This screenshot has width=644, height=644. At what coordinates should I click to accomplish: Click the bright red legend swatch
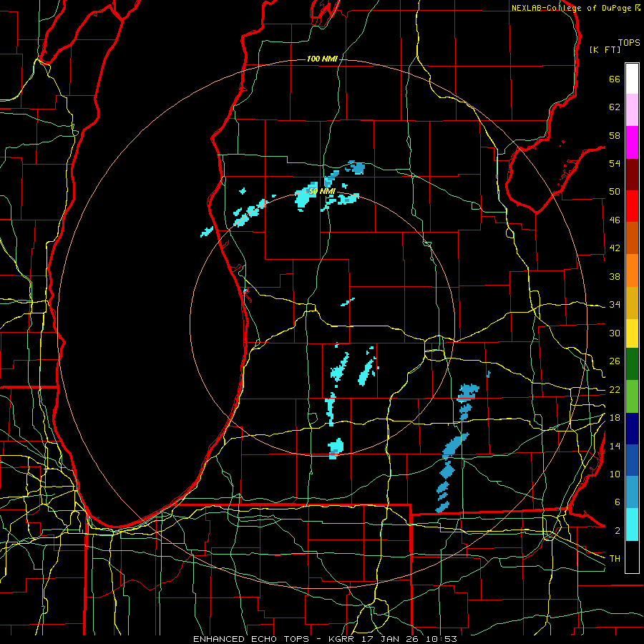tap(632, 206)
